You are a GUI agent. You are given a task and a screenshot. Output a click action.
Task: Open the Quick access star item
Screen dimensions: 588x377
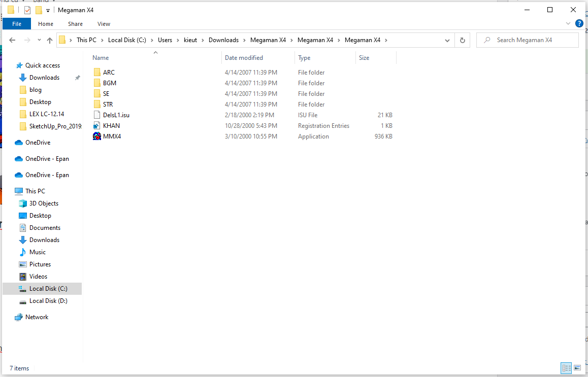point(38,65)
